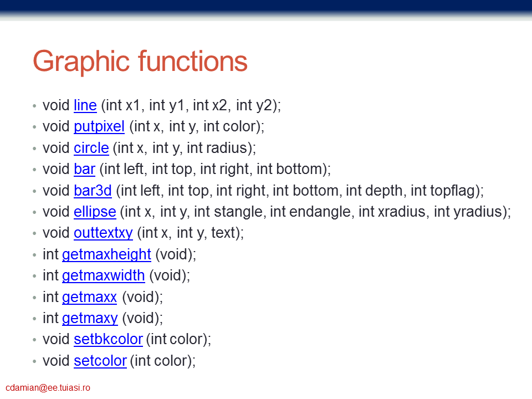Click the getmaxy link
Screen dimensions: 532x399
coord(90,318)
